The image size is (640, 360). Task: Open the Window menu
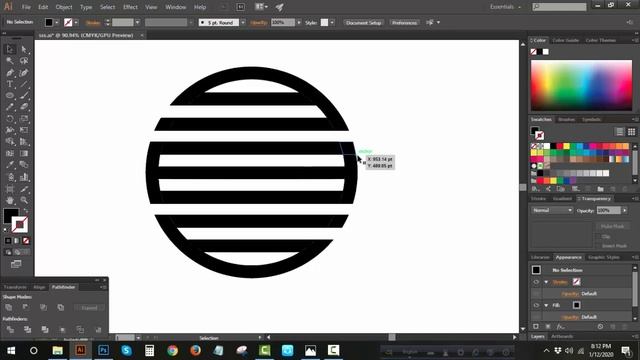tap(176, 7)
